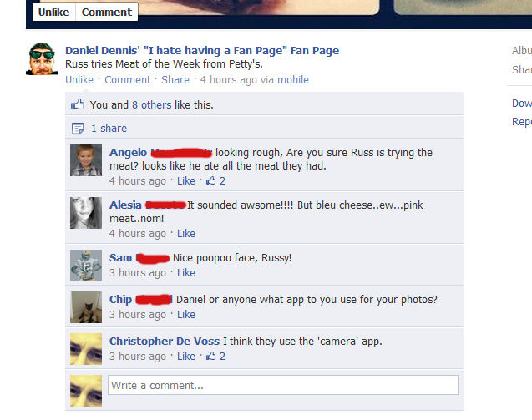Like Alesia's bleu cheese comment

tap(186, 234)
